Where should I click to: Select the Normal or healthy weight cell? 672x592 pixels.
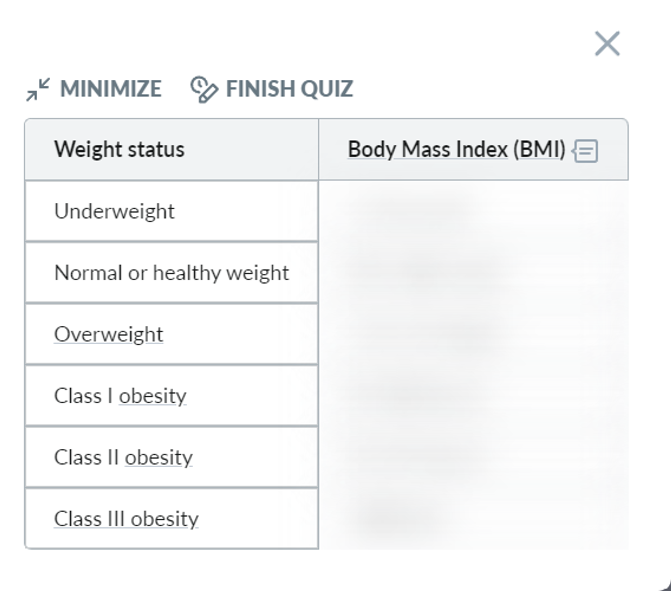171,273
